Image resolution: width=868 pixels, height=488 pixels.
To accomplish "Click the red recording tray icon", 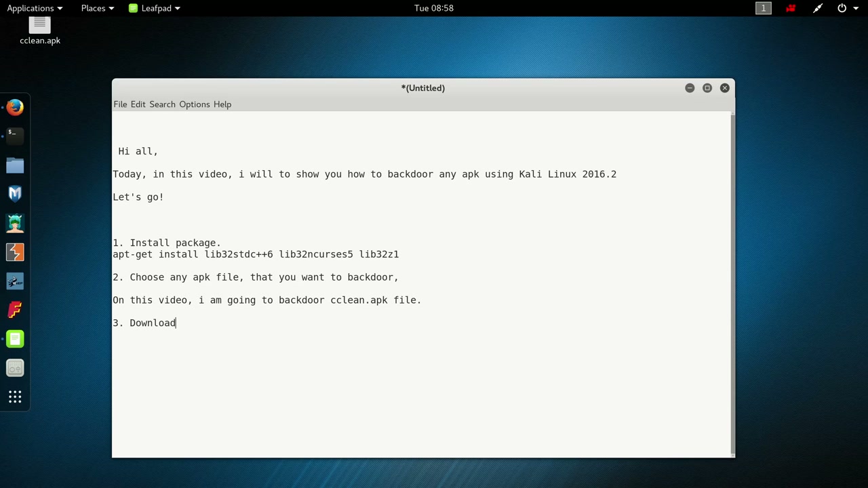I will pos(791,8).
